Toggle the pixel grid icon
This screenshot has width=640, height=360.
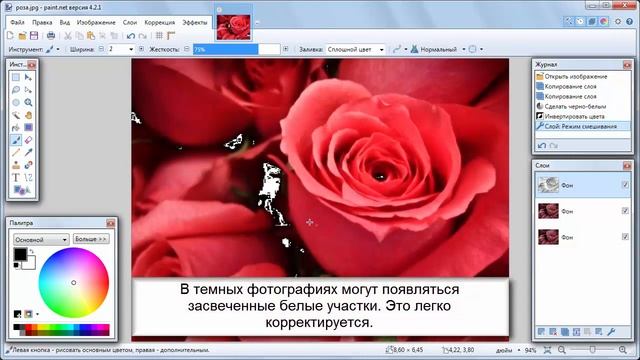click(x=159, y=36)
